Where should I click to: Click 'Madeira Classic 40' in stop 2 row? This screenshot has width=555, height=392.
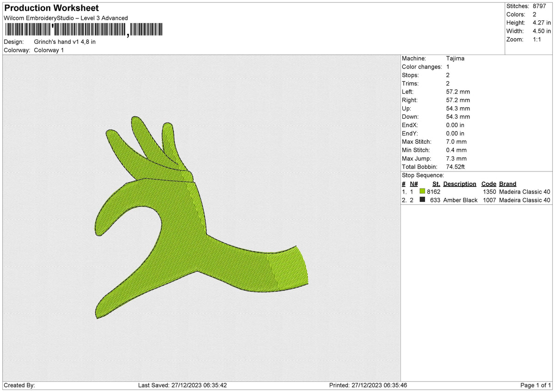coord(525,200)
